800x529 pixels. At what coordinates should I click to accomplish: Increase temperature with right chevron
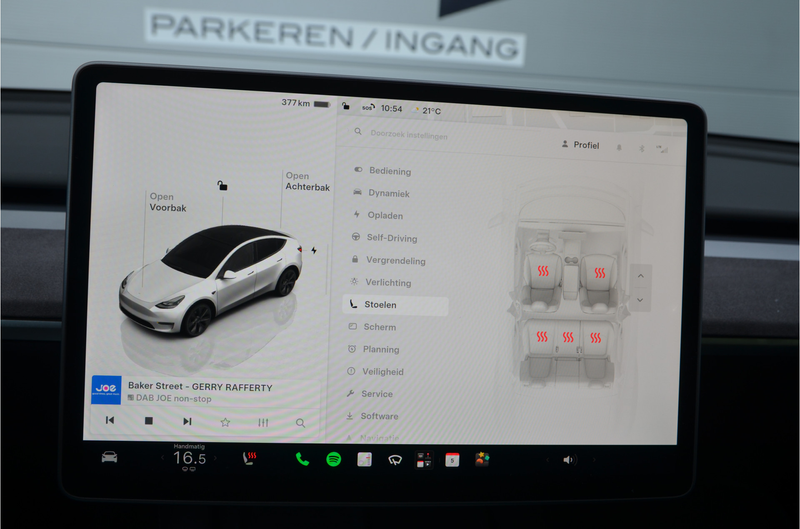pos(216,458)
